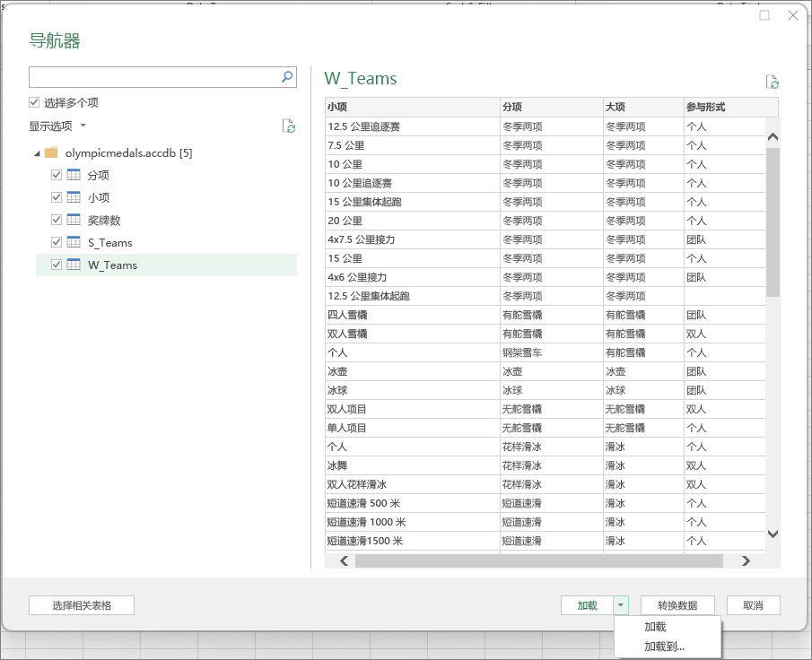Image resolution: width=812 pixels, height=660 pixels.
Task: Click the 选择相关表格 button
Action: point(82,605)
